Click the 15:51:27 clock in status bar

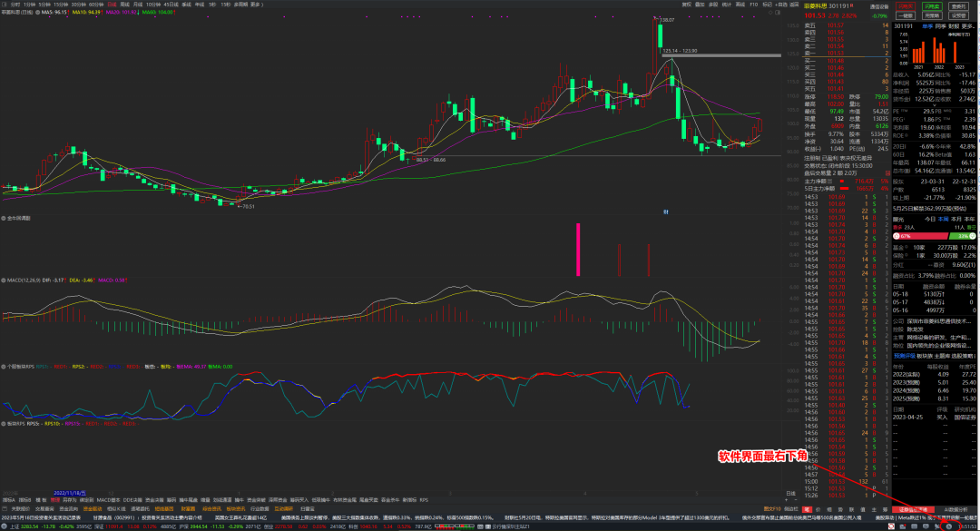pyautogui.click(x=967, y=526)
